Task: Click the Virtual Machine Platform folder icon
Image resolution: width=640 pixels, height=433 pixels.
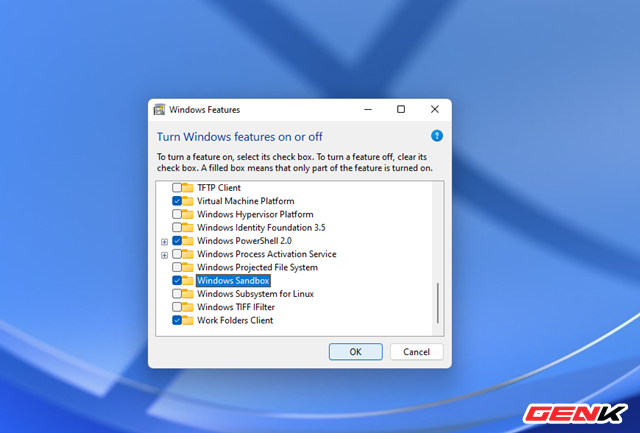Action: tap(188, 201)
